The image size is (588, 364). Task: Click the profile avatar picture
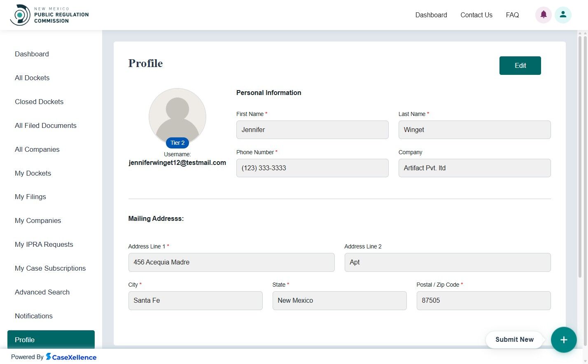coord(177,117)
